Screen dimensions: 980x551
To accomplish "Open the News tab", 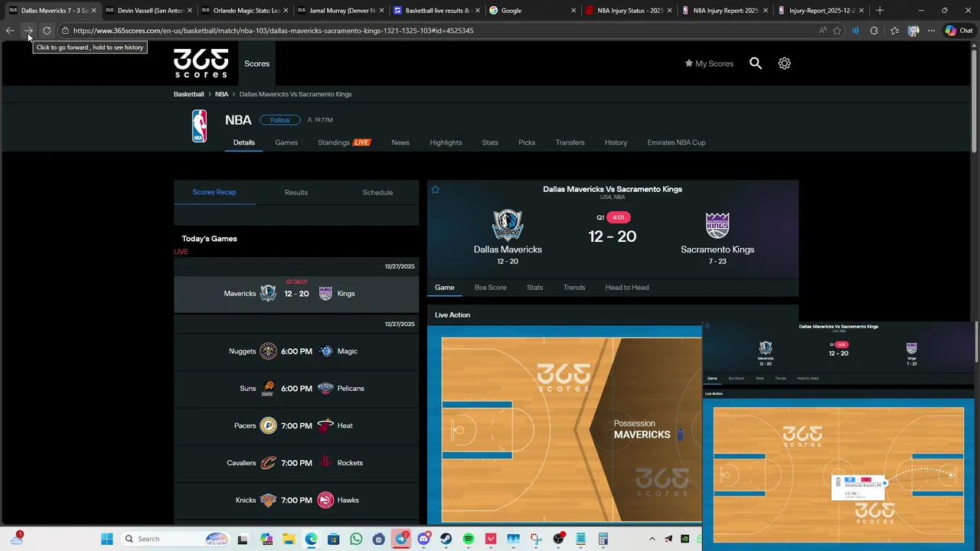I will tap(400, 142).
